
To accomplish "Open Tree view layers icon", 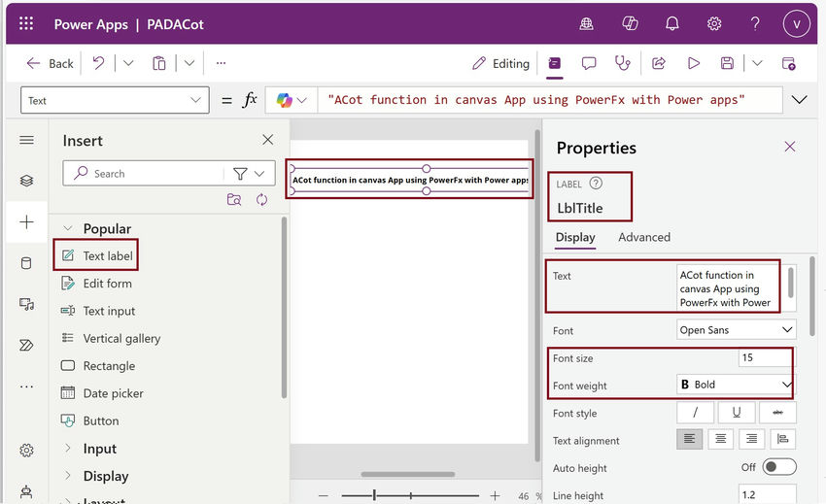I will click(26, 181).
